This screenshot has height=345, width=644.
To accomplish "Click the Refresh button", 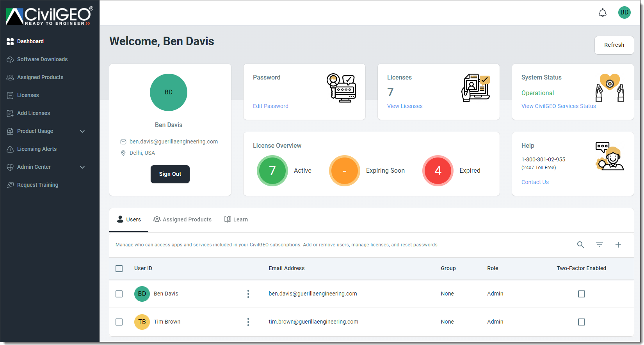I will [x=614, y=45].
